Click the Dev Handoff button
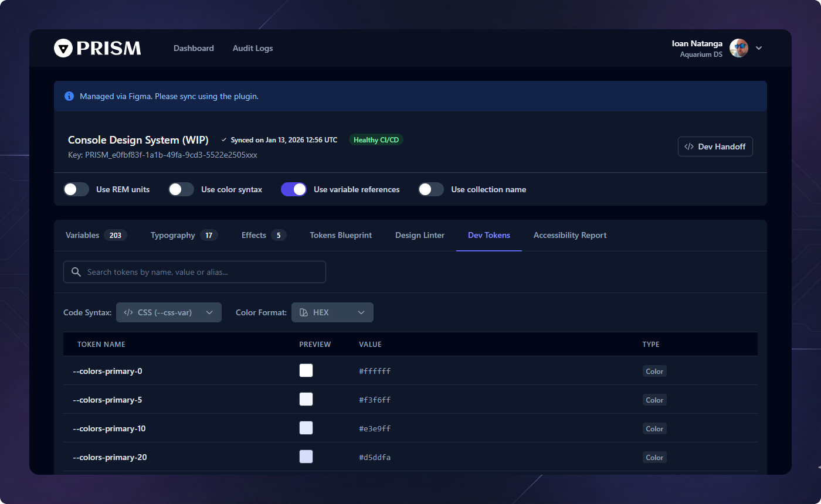Viewport: 821px width, 504px height. point(715,147)
